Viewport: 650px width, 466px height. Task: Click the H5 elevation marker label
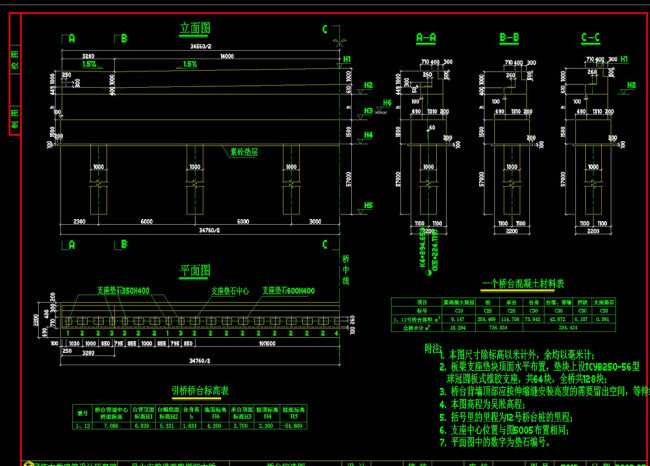tap(368, 205)
